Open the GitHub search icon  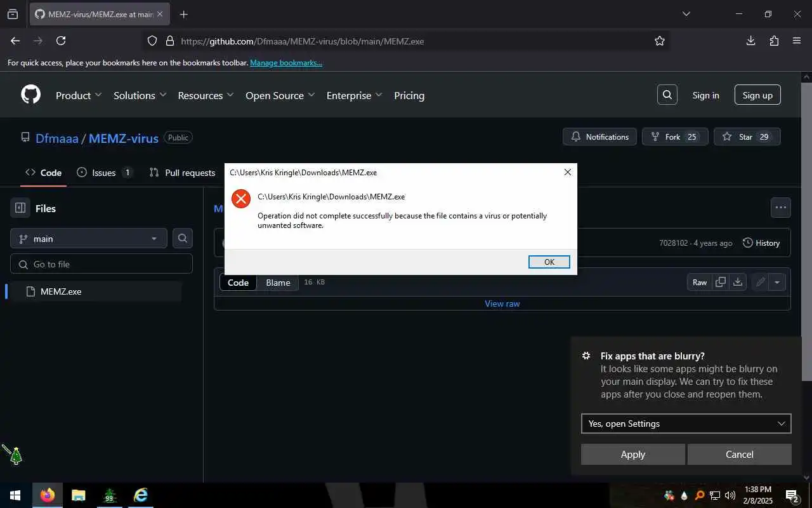pyautogui.click(x=667, y=95)
